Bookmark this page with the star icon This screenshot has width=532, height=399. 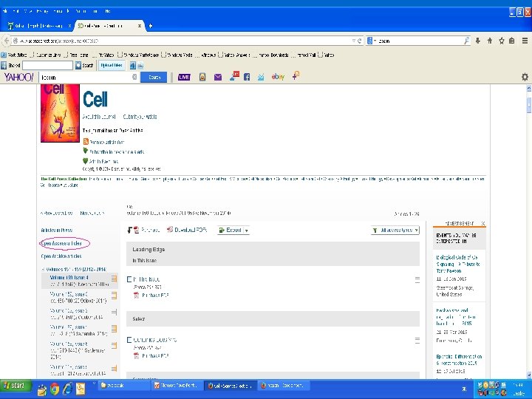coord(502,41)
